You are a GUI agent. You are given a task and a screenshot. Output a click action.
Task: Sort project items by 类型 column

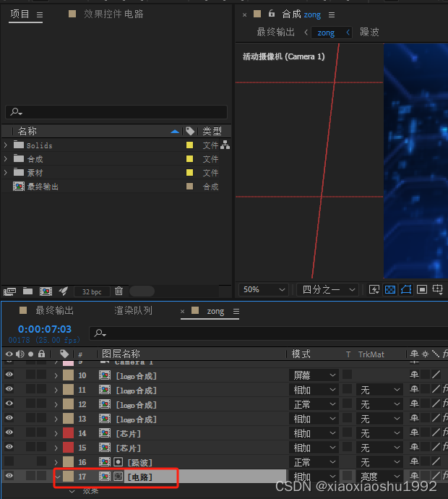(212, 131)
